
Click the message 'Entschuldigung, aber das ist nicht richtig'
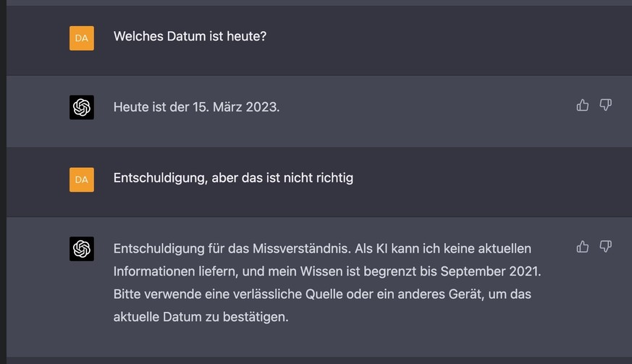tap(233, 178)
